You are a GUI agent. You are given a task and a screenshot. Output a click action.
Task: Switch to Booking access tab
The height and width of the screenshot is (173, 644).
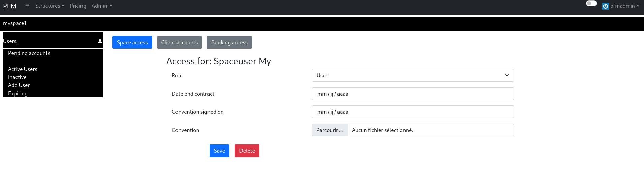pyautogui.click(x=229, y=42)
